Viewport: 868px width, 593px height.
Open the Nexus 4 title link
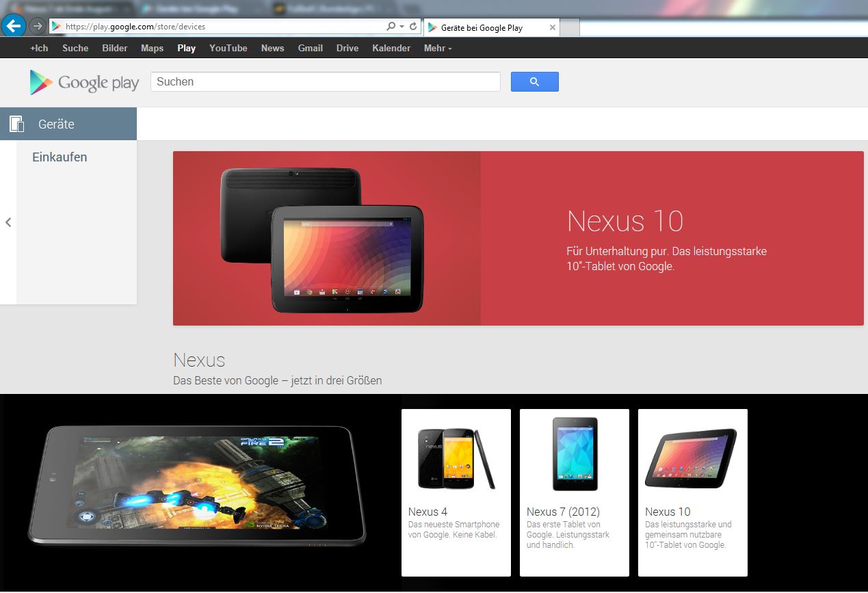click(x=428, y=512)
